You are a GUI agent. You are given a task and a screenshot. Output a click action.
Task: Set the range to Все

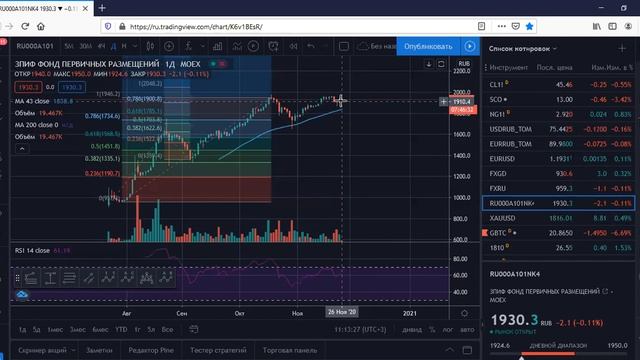click(167, 329)
